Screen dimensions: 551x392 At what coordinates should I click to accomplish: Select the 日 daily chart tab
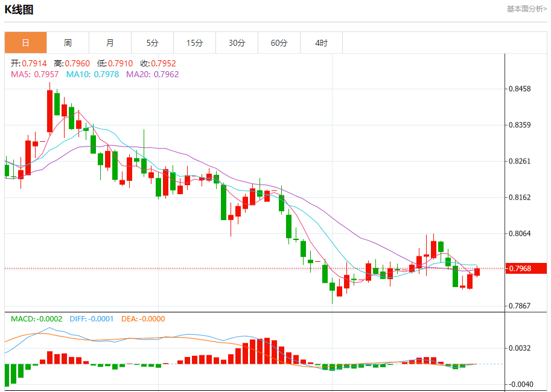pos(26,43)
